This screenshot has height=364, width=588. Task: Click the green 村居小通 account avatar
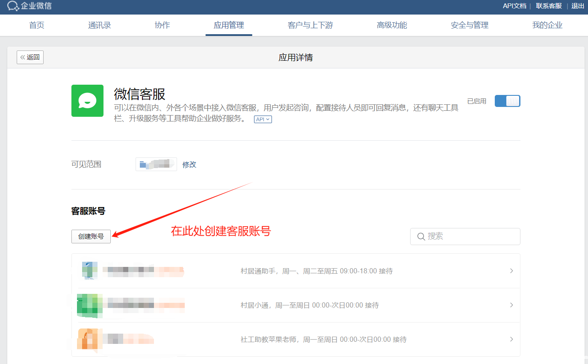(x=89, y=305)
